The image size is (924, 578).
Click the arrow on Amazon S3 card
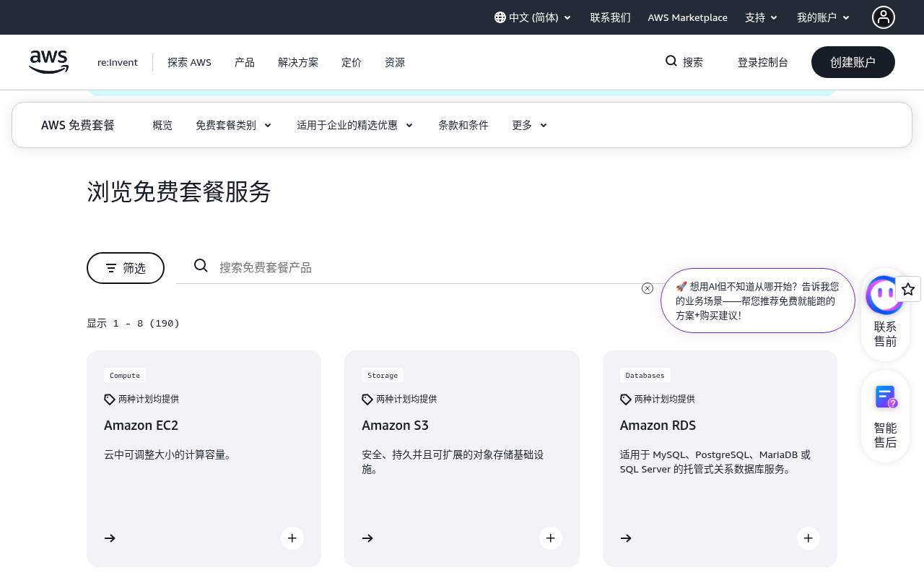367,538
